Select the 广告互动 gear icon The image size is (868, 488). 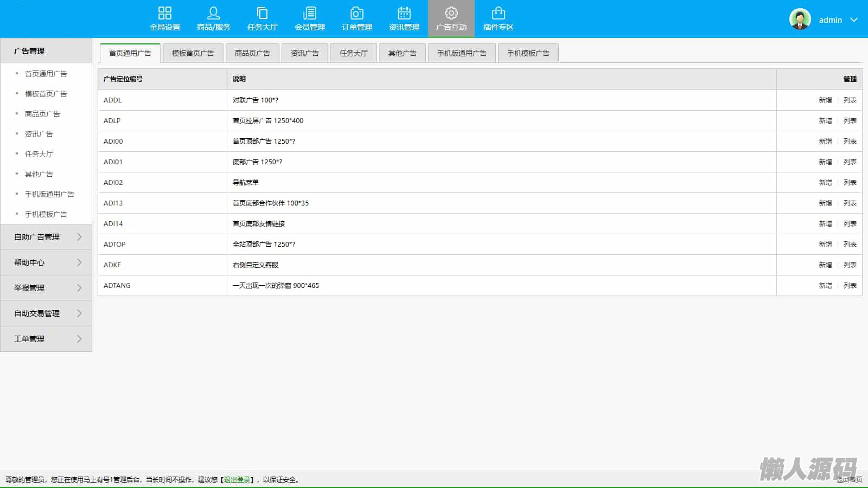click(451, 13)
